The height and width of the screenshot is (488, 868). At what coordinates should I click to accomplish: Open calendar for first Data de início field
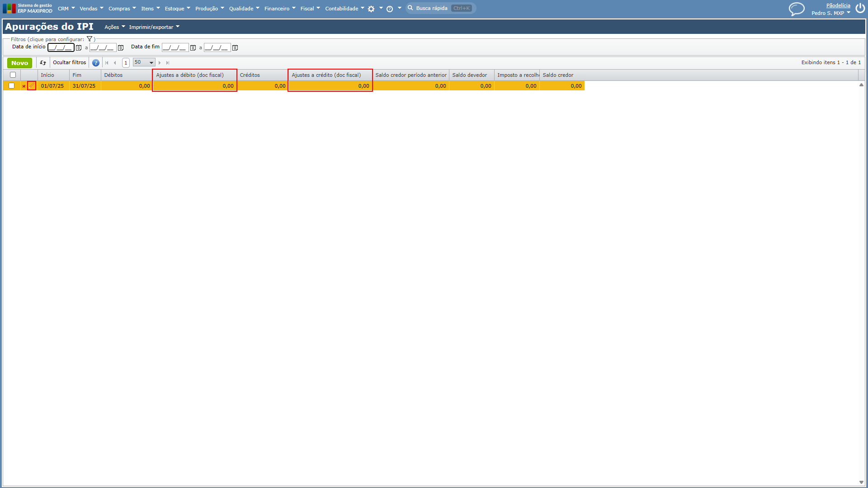click(79, 47)
